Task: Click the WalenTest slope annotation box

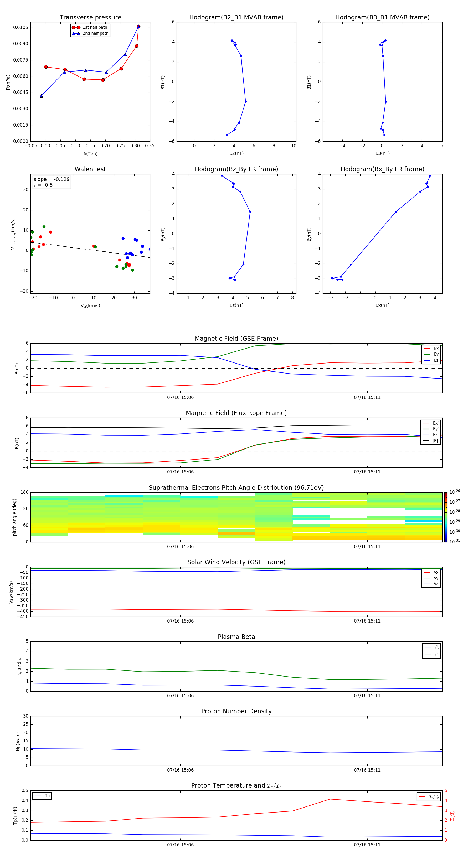Action: [x=52, y=182]
